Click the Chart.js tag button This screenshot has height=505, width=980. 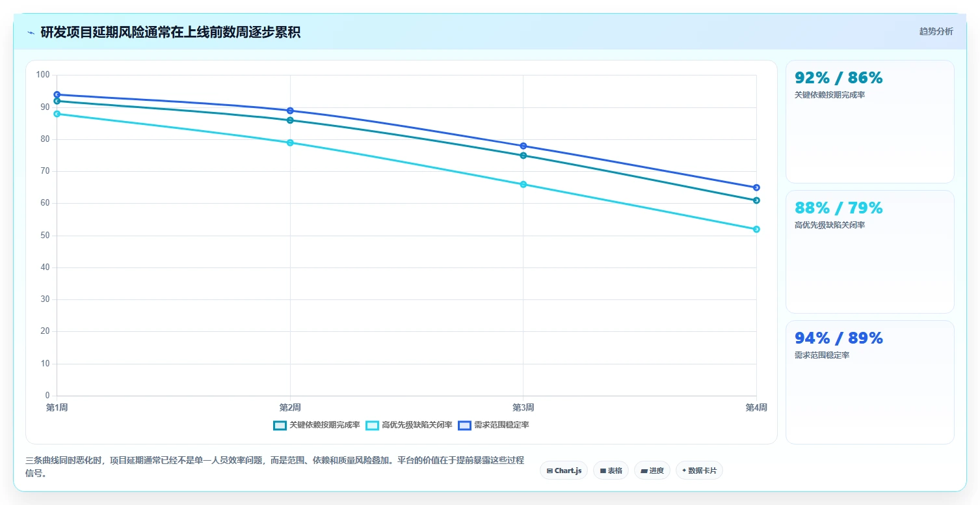click(x=564, y=471)
